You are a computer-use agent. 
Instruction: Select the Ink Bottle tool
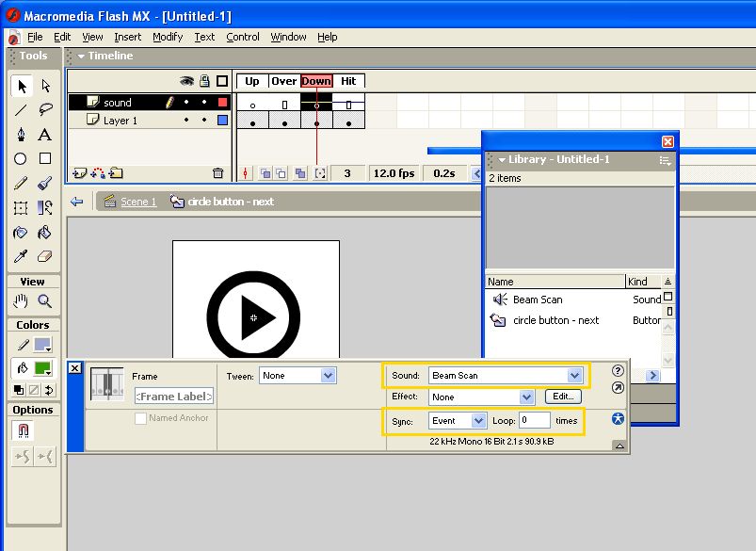(21, 233)
